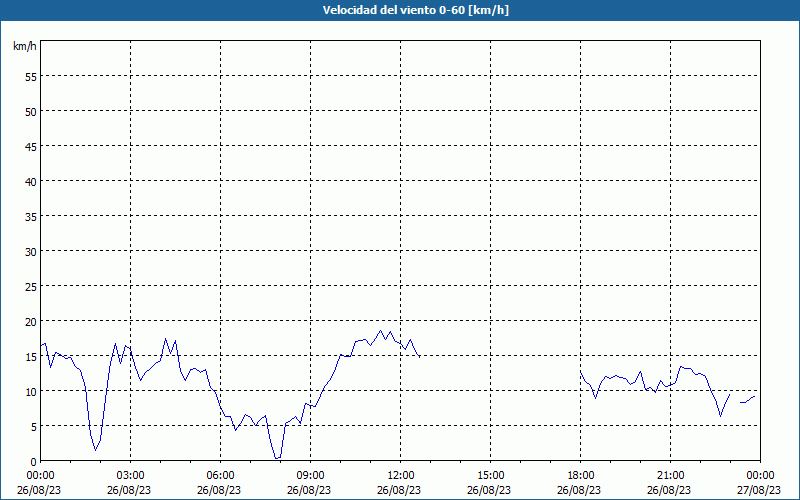
Task: Click the y-axis label 50
Action: [x=31, y=112]
